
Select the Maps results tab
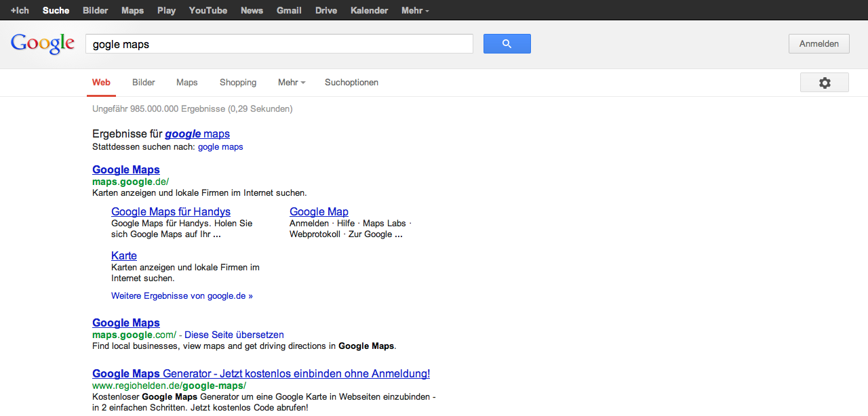point(187,83)
